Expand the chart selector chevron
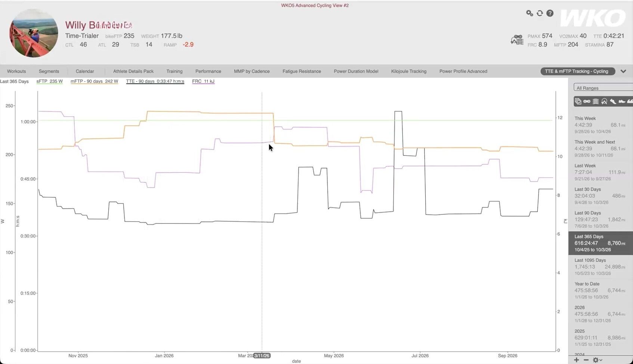Viewport: 633px width, 364px height. pos(623,71)
